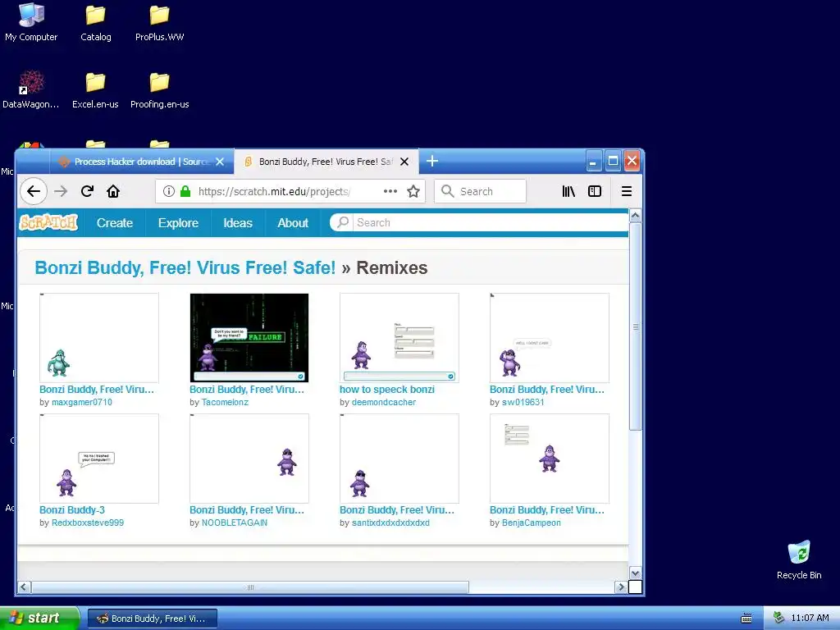Open the Ideas page on Scratch
The height and width of the screenshot is (630, 840).
[238, 223]
